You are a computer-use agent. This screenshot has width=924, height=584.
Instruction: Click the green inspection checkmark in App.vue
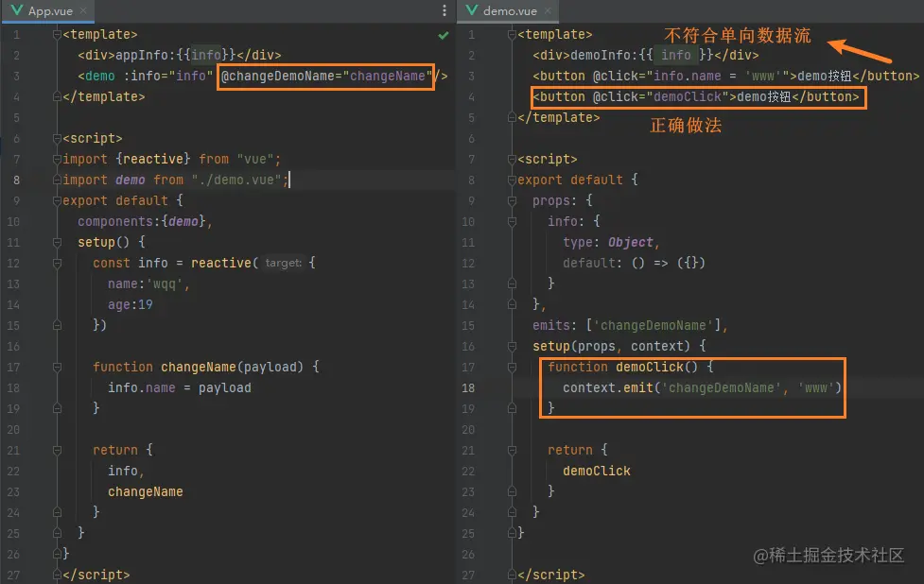(444, 35)
